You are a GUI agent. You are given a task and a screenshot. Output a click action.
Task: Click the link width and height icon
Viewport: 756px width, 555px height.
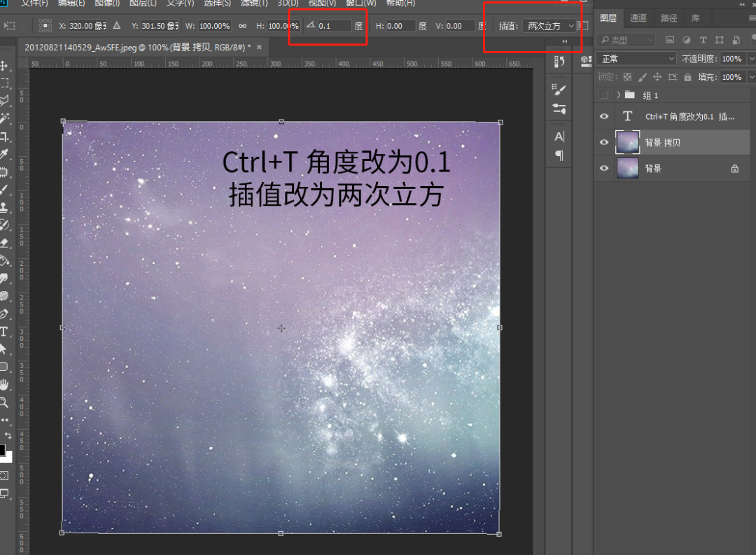tap(243, 26)
